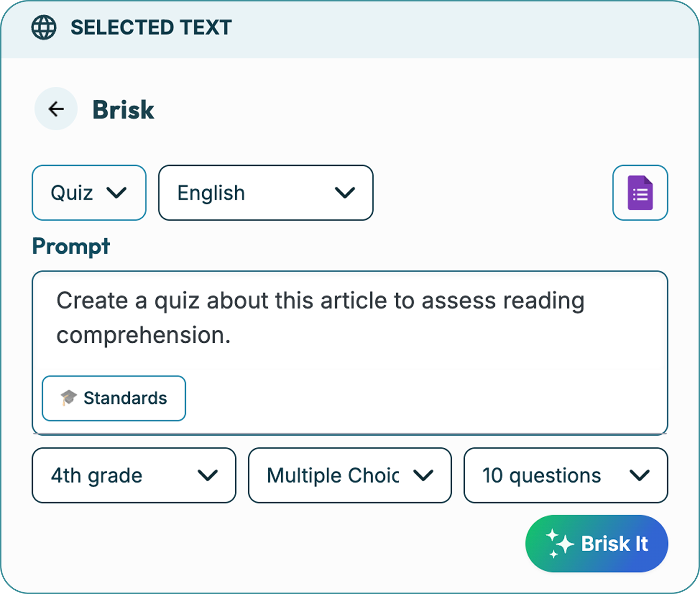700x594 pixels.
Task: Click the chevron beside 10 questions
Action: [639, 476]
